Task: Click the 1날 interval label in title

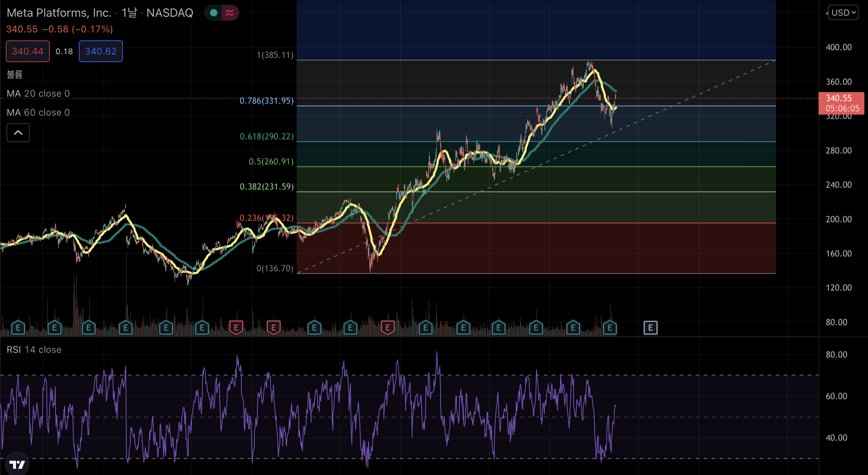Action: pyautogui.click(x=129, y=13)
